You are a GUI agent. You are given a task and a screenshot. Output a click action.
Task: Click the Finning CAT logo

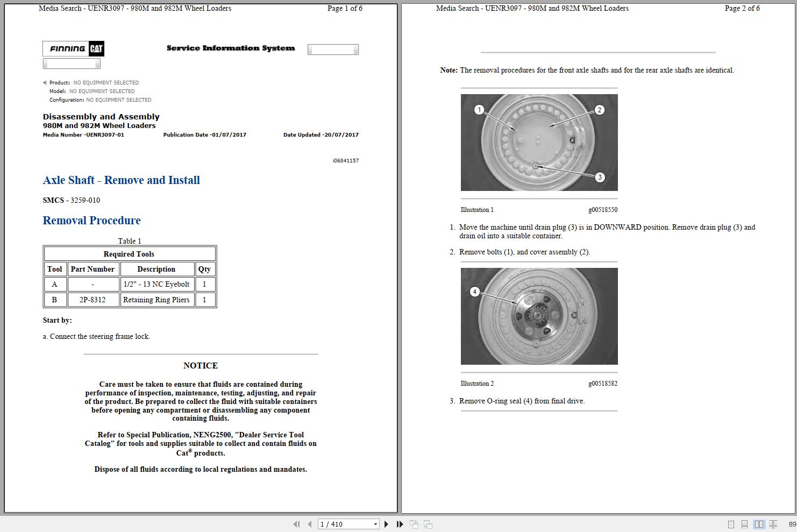point(73,48)
